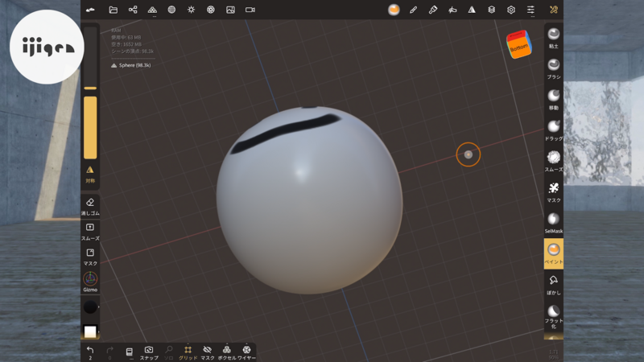Open the white alpha swatch
The image size is (644, 362).
(90, 331)
